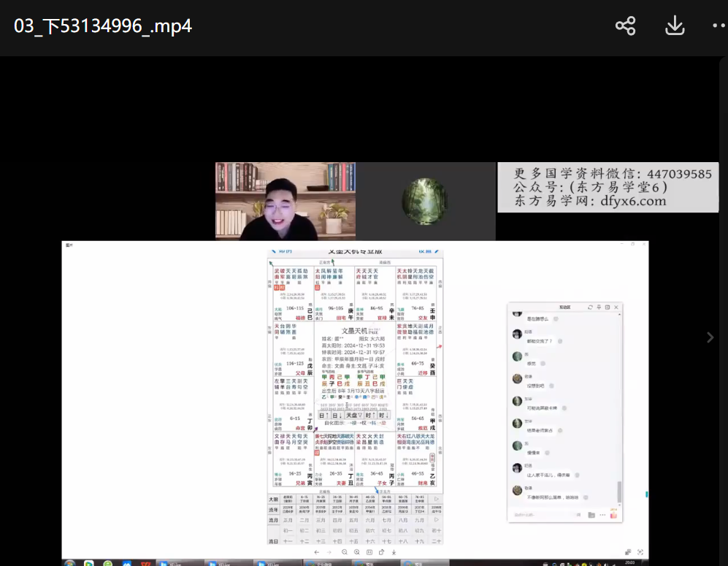Image resolution: width=728 pixels, height=566 pixels.
Task: Open the folder icon in chat input
Action: 591,515
